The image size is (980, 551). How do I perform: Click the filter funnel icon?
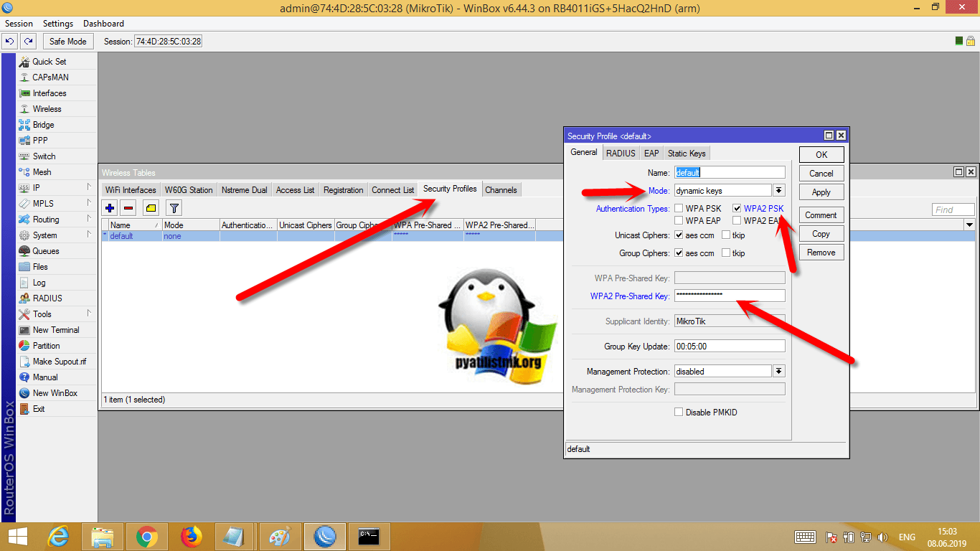point(174,208)
